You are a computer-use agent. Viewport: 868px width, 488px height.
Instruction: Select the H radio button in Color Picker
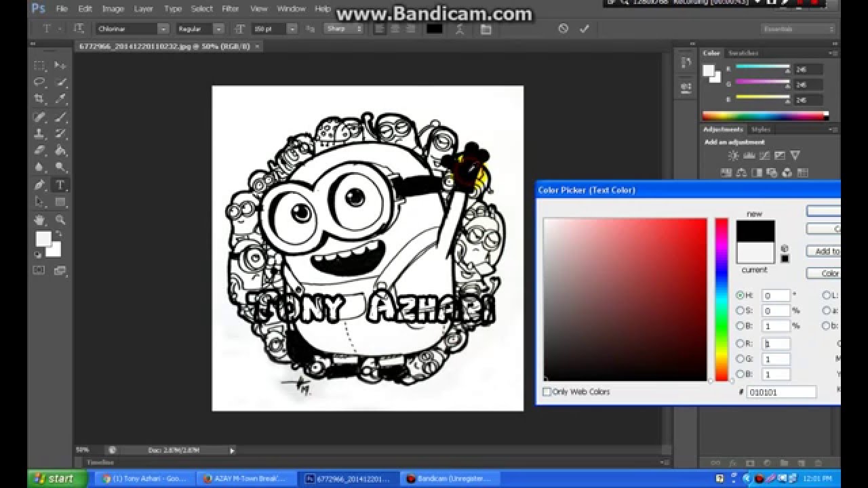pos(740,296)
